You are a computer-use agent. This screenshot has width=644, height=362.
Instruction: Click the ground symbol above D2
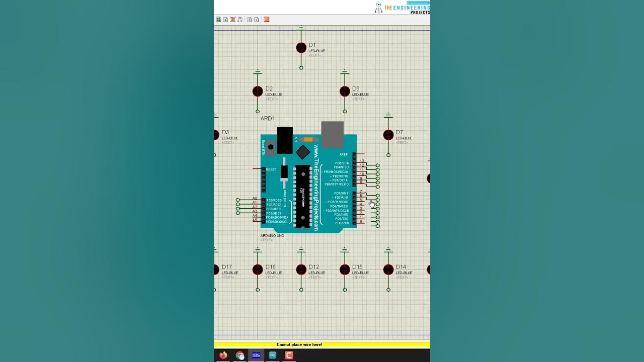(x=258, y=72)
